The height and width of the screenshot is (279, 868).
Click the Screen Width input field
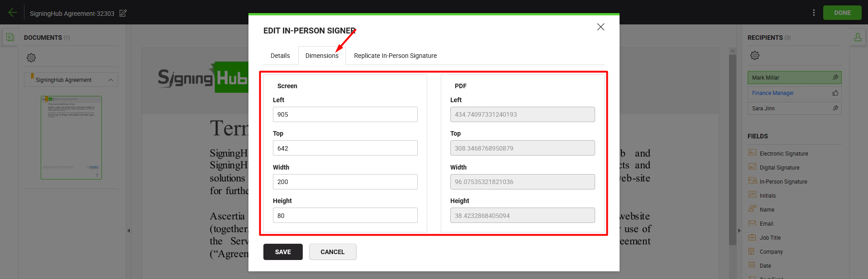[x=345, y=182]
